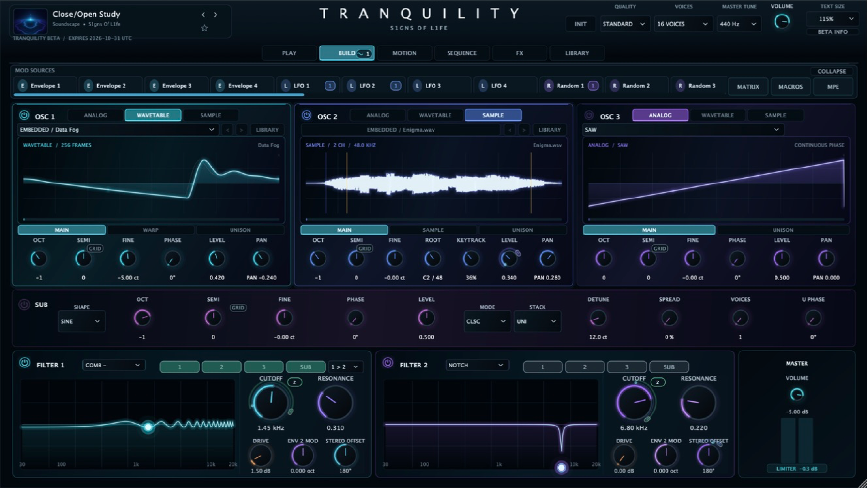Open Filter 2 NOTCH type dropdown
The width and height of the screenshot is (868, 488).
pyautogui.click(x=476, y=365)
